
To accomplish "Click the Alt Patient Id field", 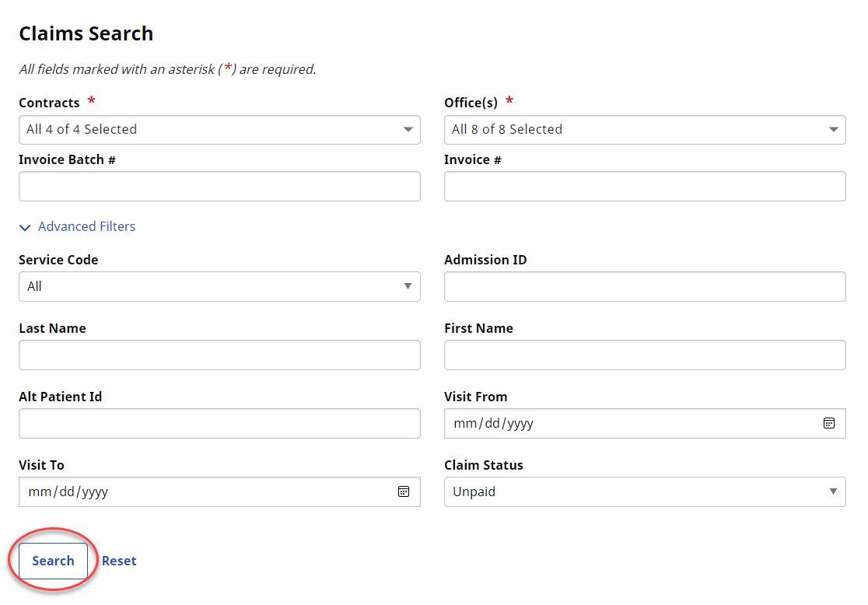I will coord(219,423).
